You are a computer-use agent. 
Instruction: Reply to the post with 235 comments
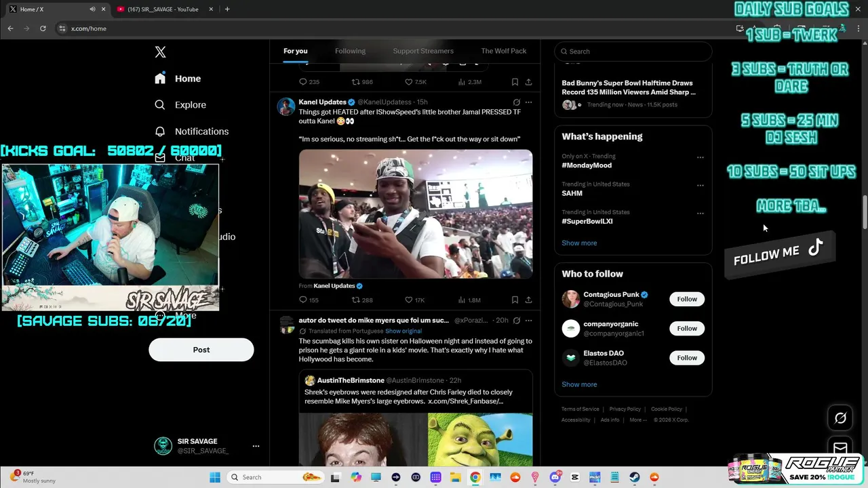309,82
